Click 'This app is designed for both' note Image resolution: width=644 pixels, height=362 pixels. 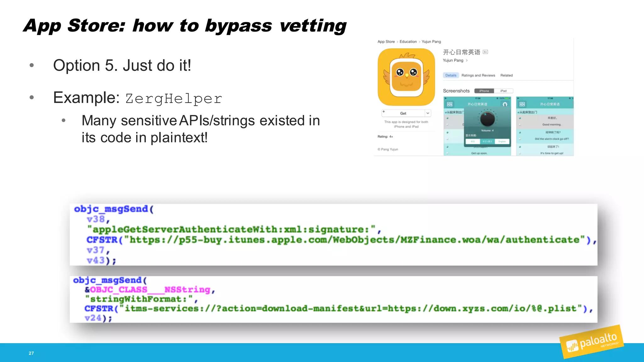click(406, 122)
